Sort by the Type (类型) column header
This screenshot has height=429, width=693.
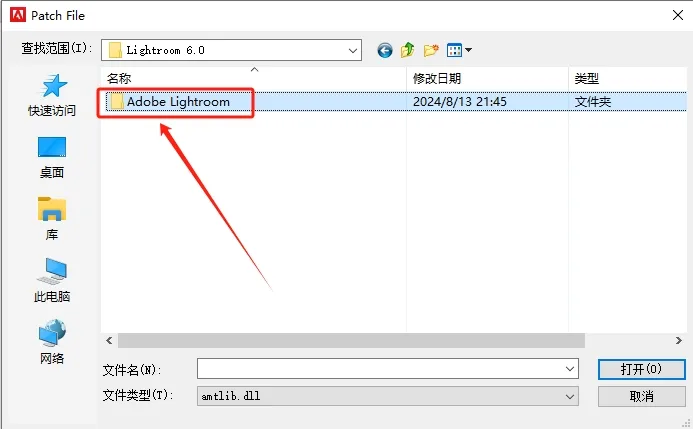pyautogui.click(x=628, y=79)
